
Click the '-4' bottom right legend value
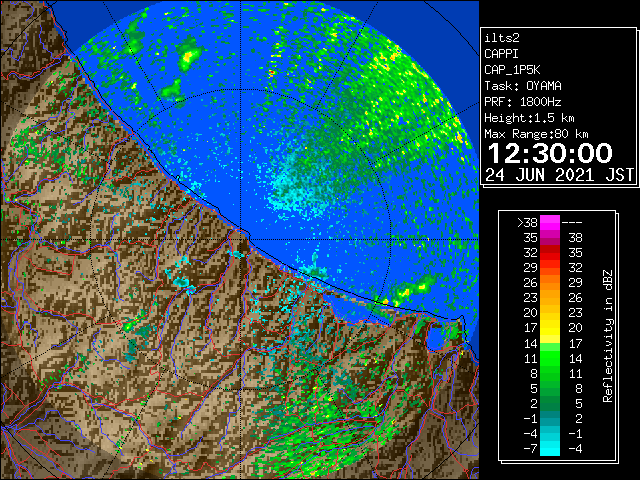575,449
